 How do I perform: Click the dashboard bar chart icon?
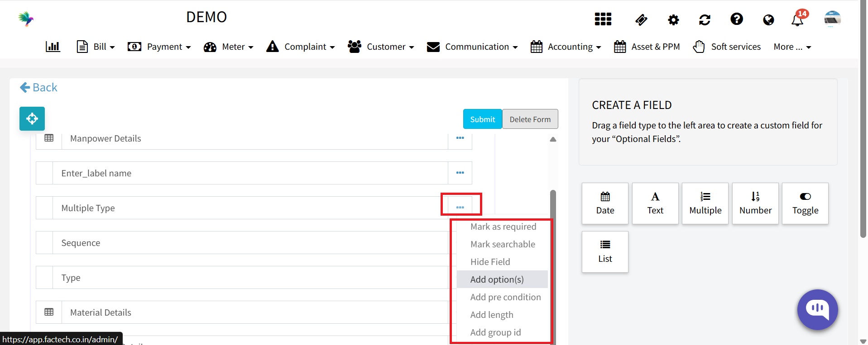click(x=53, y=47)
